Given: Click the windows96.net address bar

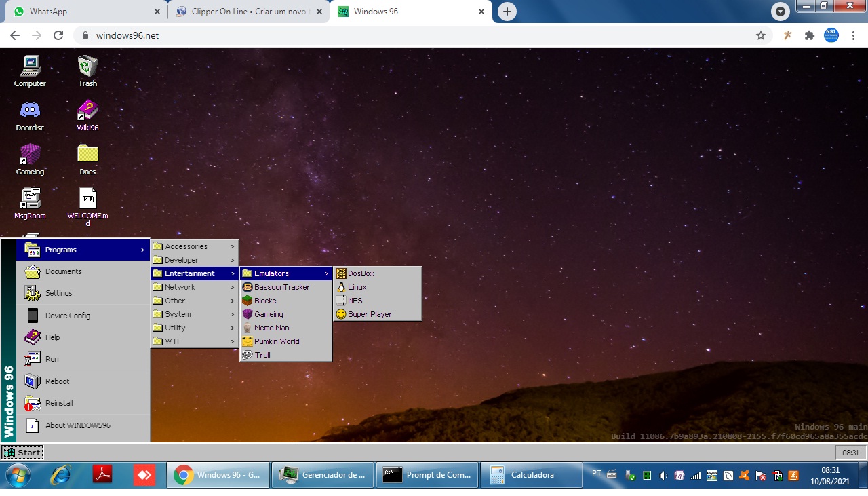Looking at the screenshot, I should pos(424,35).
